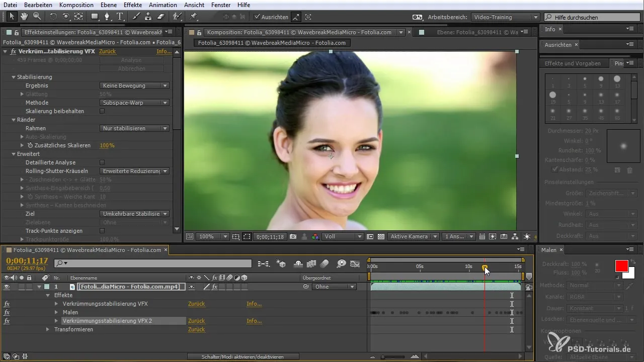Click Info link for Verkrümmungsstabilisierung VFX 2
644x362 pixels.
tap(254, 321)
